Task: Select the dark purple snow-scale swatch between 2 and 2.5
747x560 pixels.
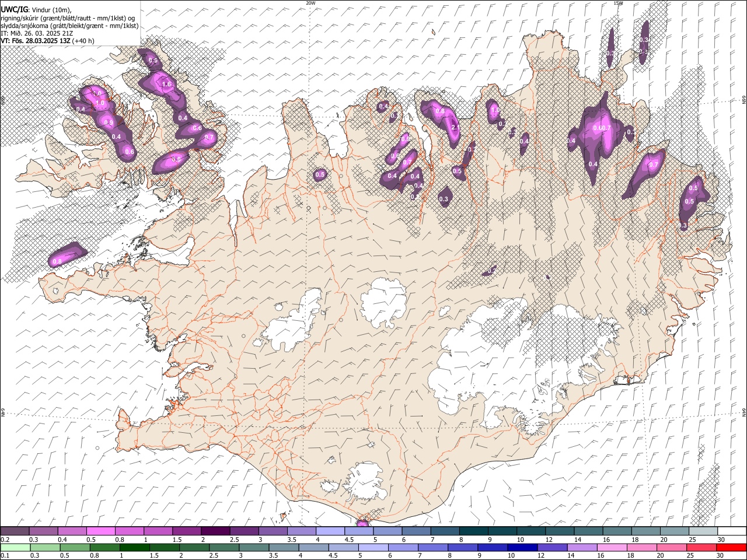Action: (x=215, y=531)
